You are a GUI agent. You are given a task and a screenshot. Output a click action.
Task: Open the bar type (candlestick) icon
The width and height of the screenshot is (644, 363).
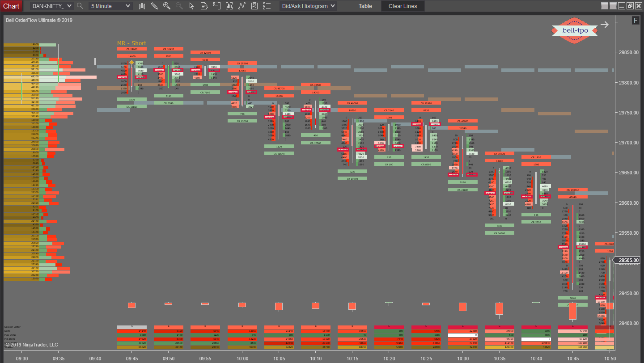click(142, 6)
